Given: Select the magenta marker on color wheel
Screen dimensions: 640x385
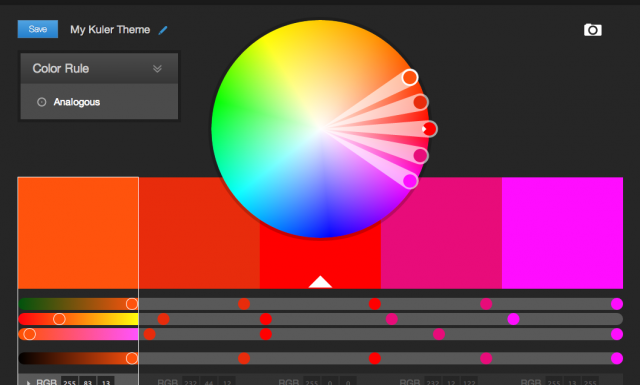Looking at the screenshot, I should click(x=410, y=181).
